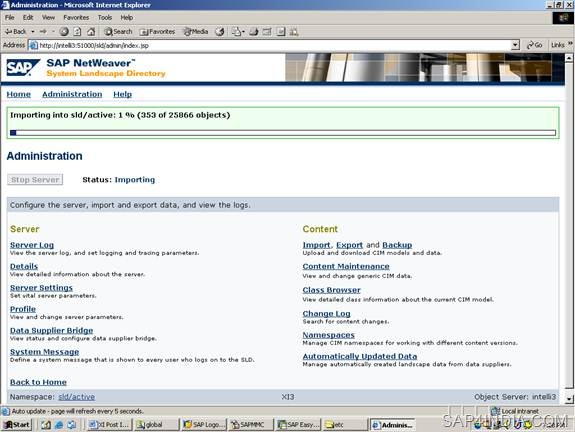Open the Back button history dropdown arrow
Screen dimensions: 575x432
33,32
